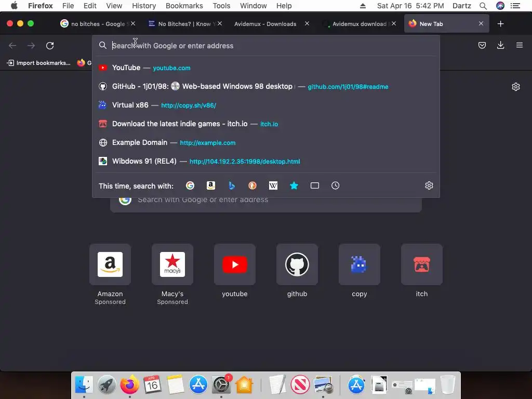Select the GitHub 1j01/98 suggestion
The image size is (532, 399).
click(x=266, y=87)
